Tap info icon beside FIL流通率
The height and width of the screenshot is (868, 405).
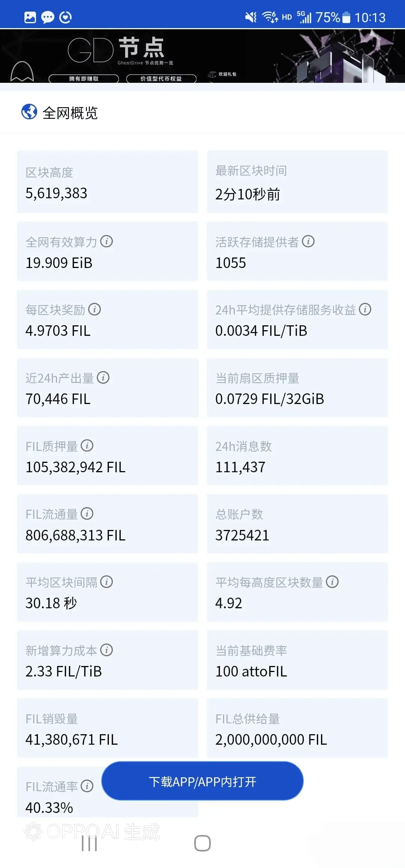point(87,786)
